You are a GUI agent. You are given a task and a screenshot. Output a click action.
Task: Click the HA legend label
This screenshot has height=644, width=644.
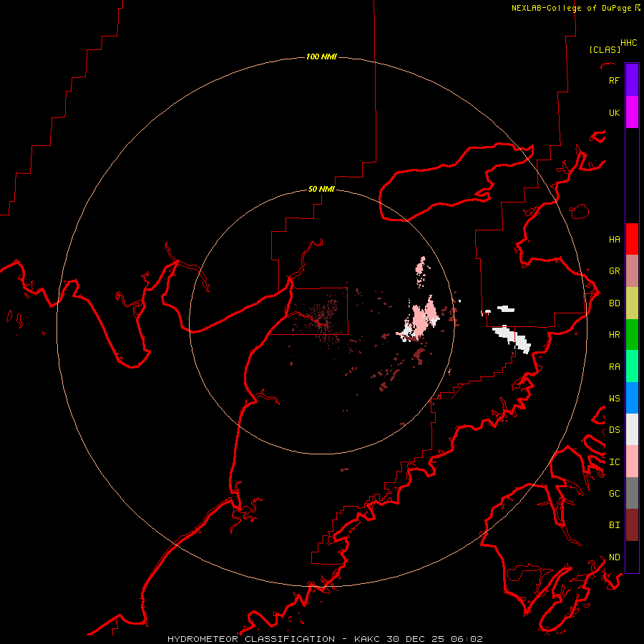tap(614, 239)
